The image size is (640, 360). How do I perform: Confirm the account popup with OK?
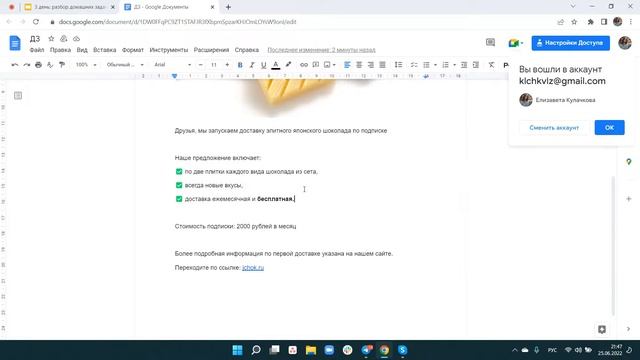tap(609, 128)
